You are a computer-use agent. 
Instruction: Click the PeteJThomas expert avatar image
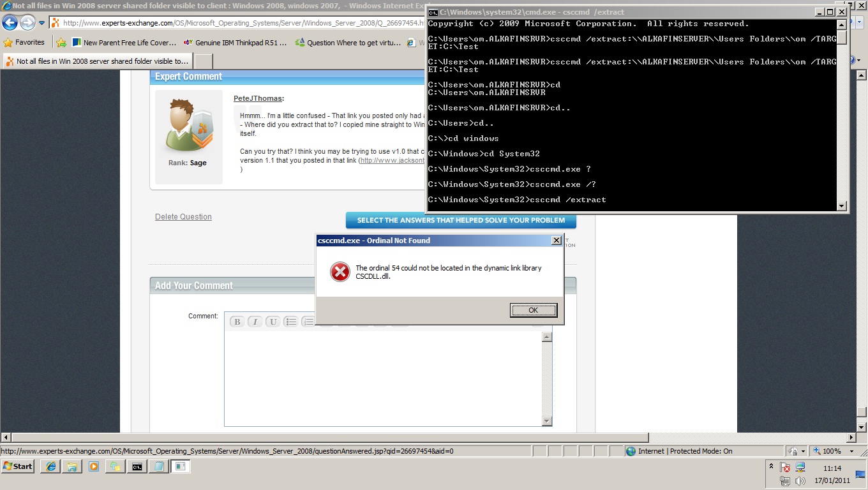coord(189,125)
